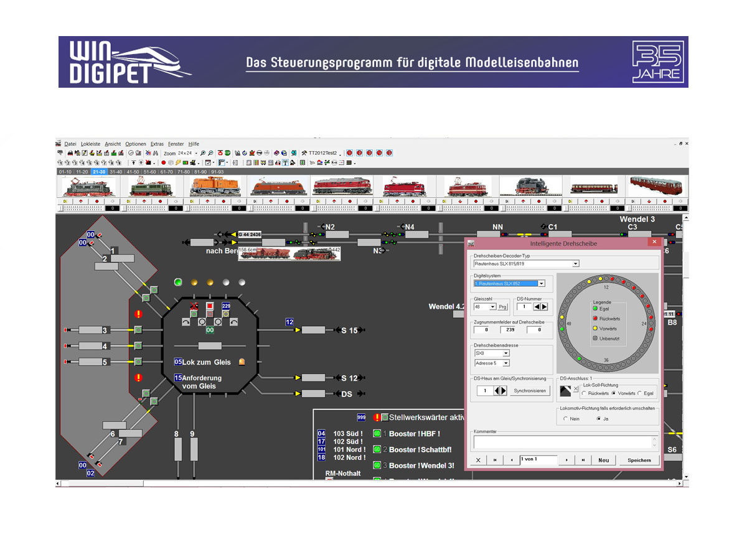Click the last red round toolbar button
The width and height of the screenshot is (747, 560).
point(389,153)
